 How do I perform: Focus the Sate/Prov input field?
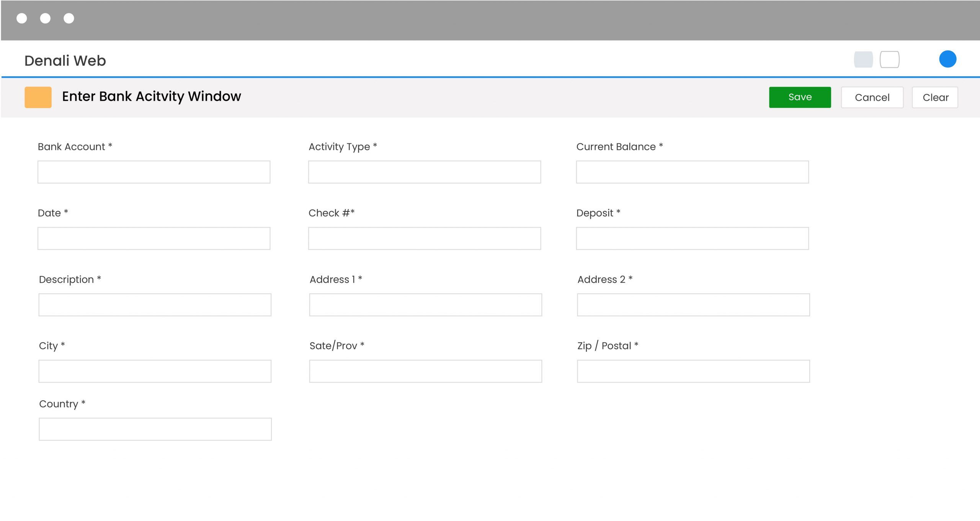[x=425, y=371]
